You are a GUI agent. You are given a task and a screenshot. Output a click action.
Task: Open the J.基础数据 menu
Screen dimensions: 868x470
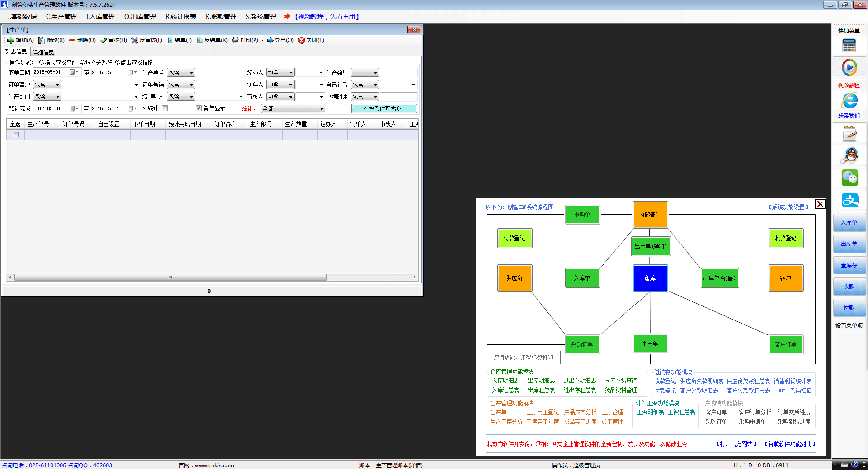(x=22, y=17)
